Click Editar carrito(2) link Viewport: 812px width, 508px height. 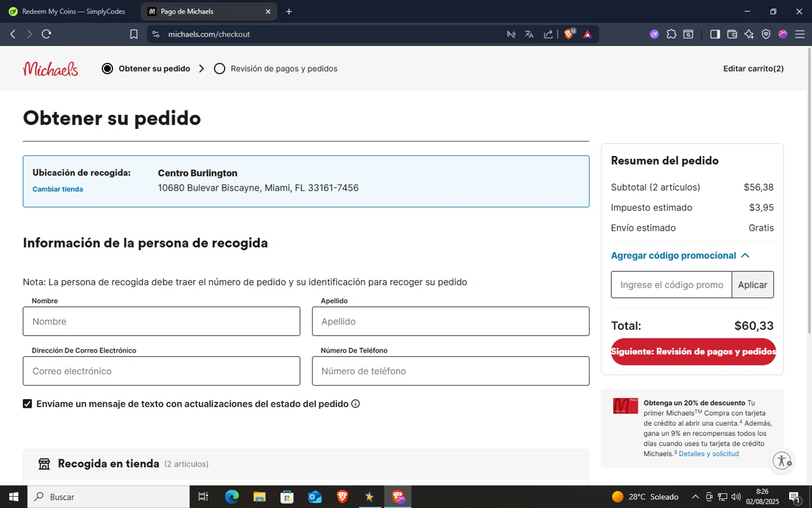pos(754,69)
